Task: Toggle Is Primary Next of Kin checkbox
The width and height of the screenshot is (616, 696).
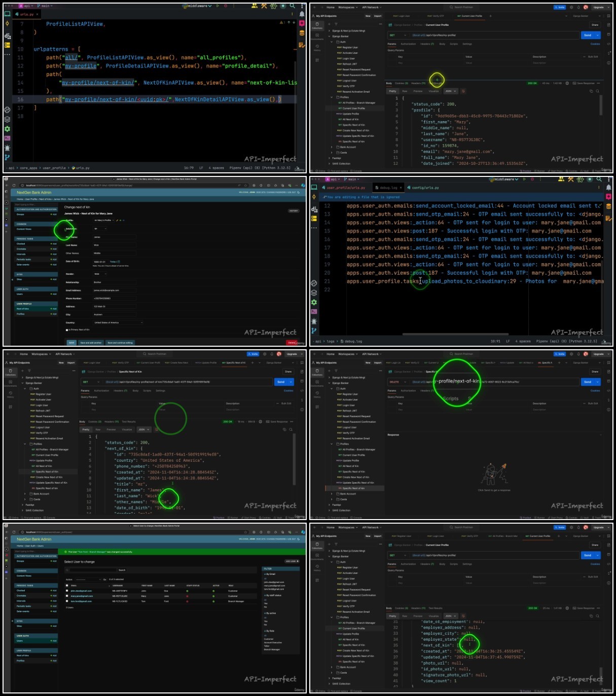Action: [x=66, y=329]
